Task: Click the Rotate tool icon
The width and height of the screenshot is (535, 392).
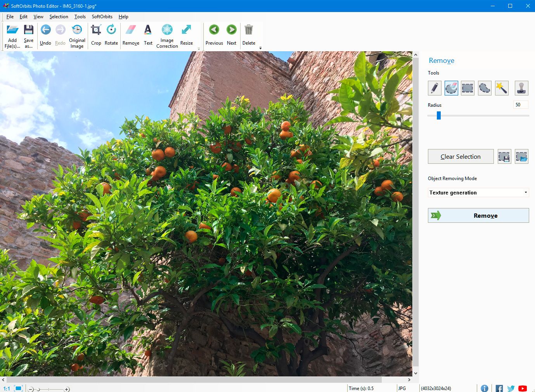Action: click(x=111, y=30)
